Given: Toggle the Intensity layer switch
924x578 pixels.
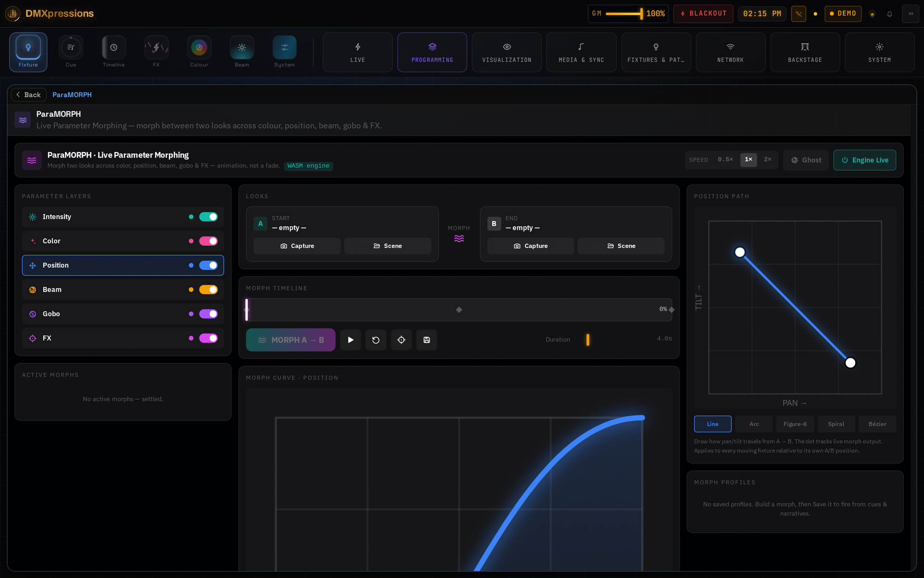Looking at the screenshot, I should [208, 217].
